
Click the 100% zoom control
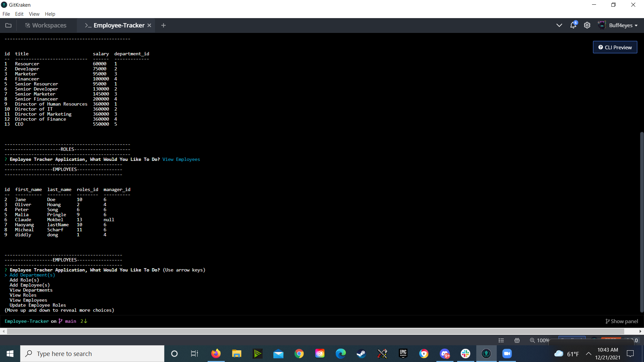tap(539, 341)
